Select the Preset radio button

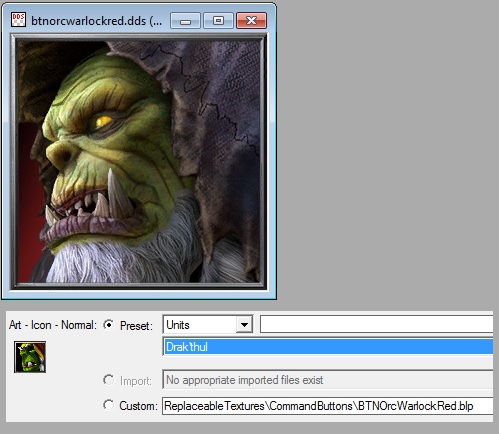click(x=109, y=325)
